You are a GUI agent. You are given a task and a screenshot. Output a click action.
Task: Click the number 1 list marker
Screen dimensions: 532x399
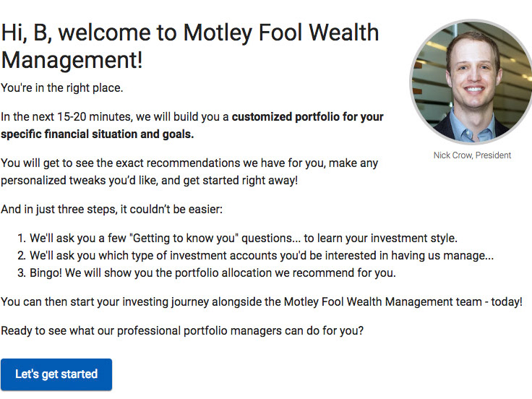22,239
